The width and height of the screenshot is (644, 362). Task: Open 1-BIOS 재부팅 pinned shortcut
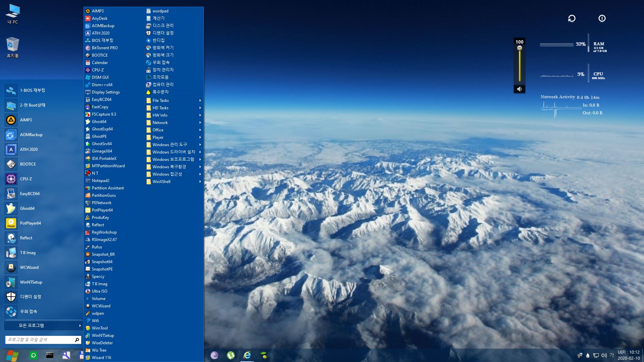(x=43, y=90)
